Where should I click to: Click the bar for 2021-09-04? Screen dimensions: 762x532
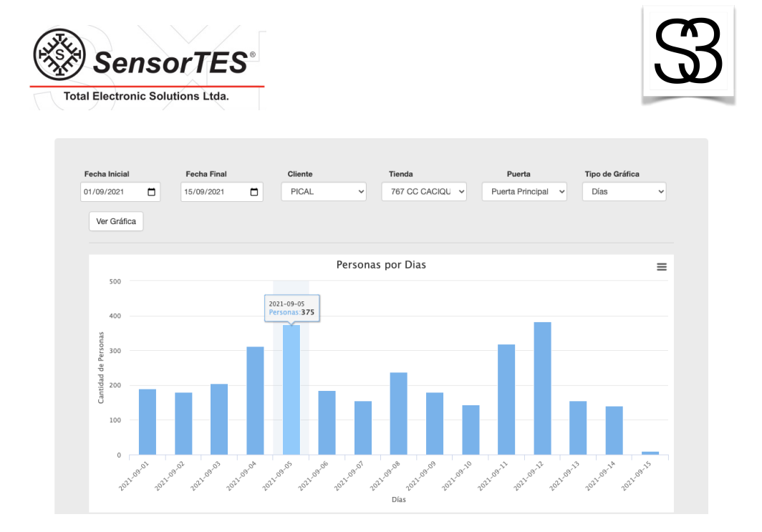[255, 401]
